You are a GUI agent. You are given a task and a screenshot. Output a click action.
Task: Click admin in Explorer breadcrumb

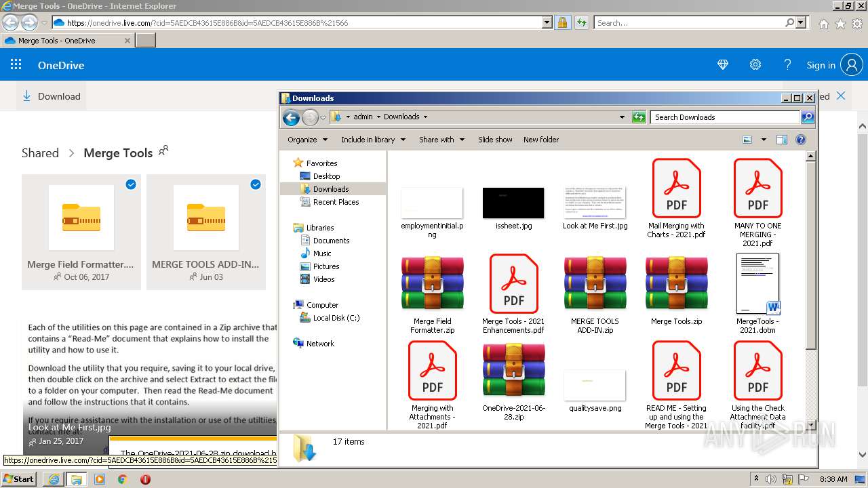point(363,117)
